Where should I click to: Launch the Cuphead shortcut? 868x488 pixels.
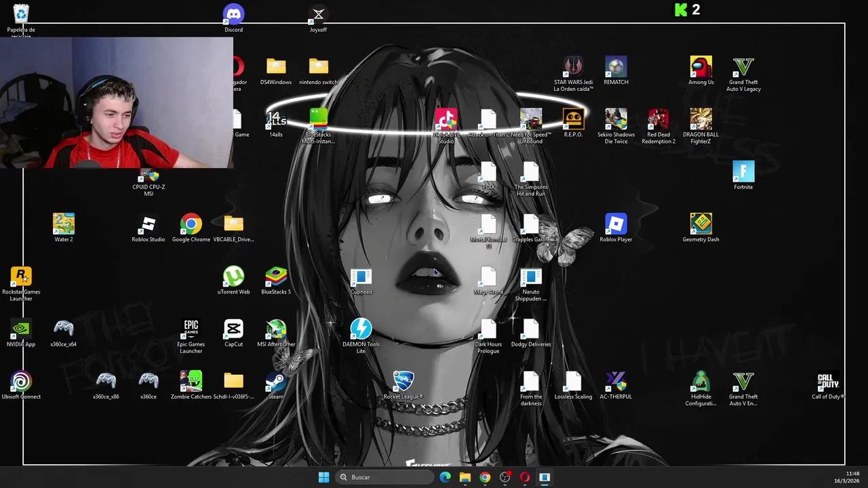coord(361,281)
